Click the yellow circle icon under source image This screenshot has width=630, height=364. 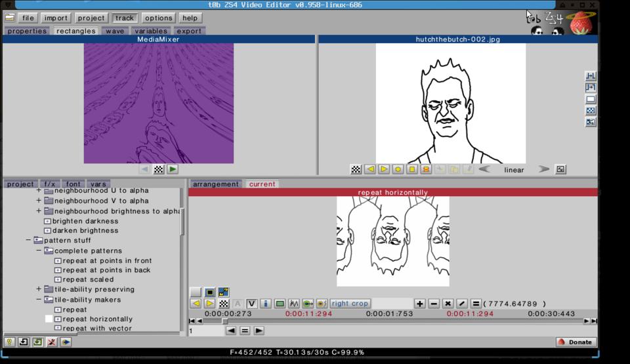point(398,169)
